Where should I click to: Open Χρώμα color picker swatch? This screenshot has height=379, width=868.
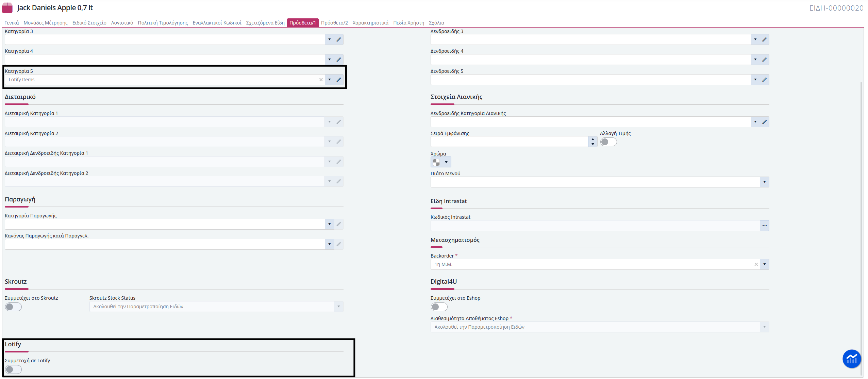pyautogui.click(x=441, y=162)
